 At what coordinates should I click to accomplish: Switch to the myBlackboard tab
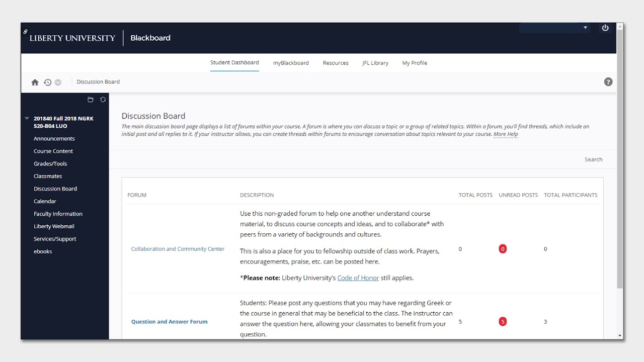point(291,63)
